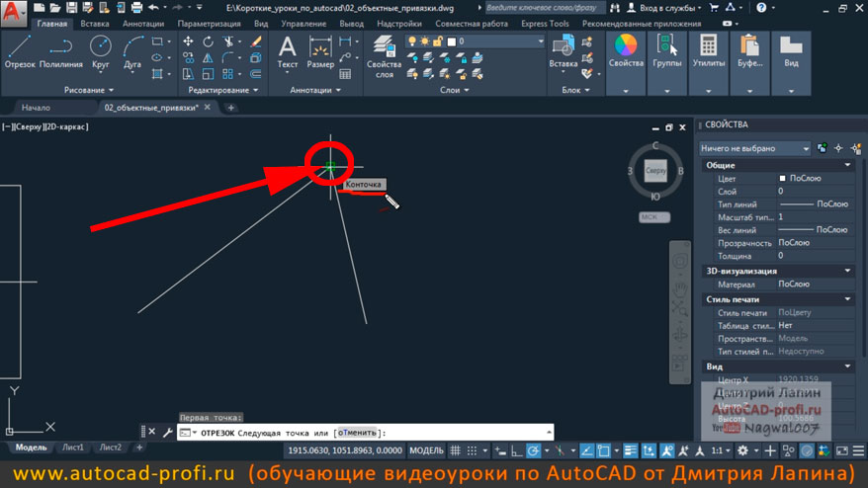Collapse the Общие properties section
This screenshot has width=868, height=488.
click(847, 165)
